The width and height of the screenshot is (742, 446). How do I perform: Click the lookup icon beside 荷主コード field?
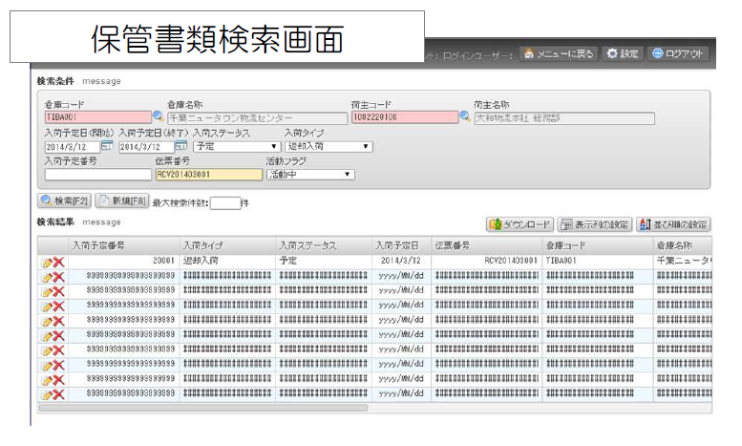click(x=464, y=118)
